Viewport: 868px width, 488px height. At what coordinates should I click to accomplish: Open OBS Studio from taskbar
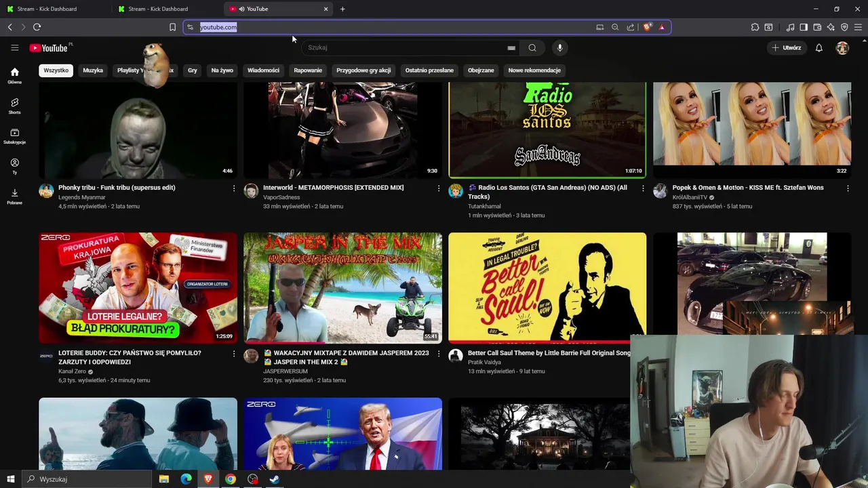[253, 479]
